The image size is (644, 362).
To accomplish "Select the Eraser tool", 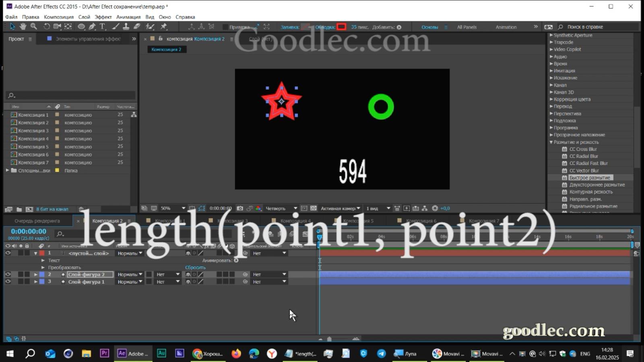I will coord(137,27).
